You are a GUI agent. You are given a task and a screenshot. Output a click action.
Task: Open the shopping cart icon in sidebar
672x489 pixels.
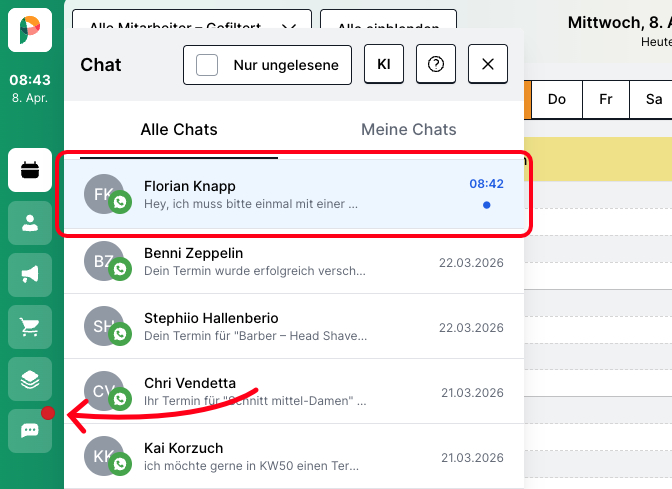(x=30, y=327)
